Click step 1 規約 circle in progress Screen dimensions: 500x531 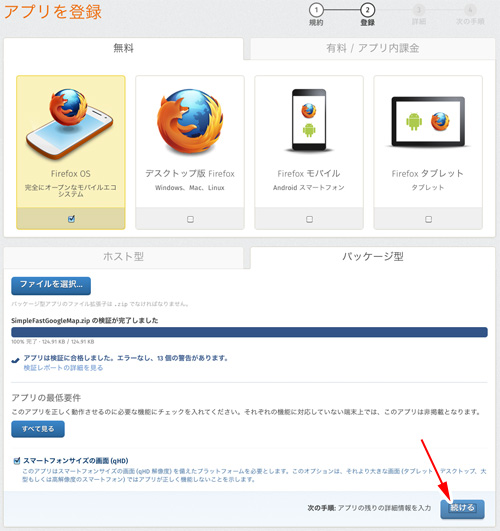[x=316, y=10]
